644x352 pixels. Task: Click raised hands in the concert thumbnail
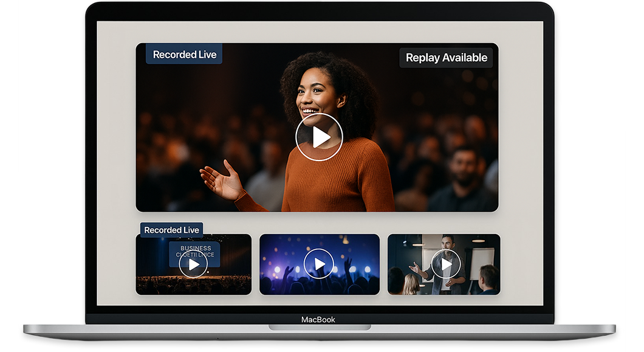pos(348,267)
